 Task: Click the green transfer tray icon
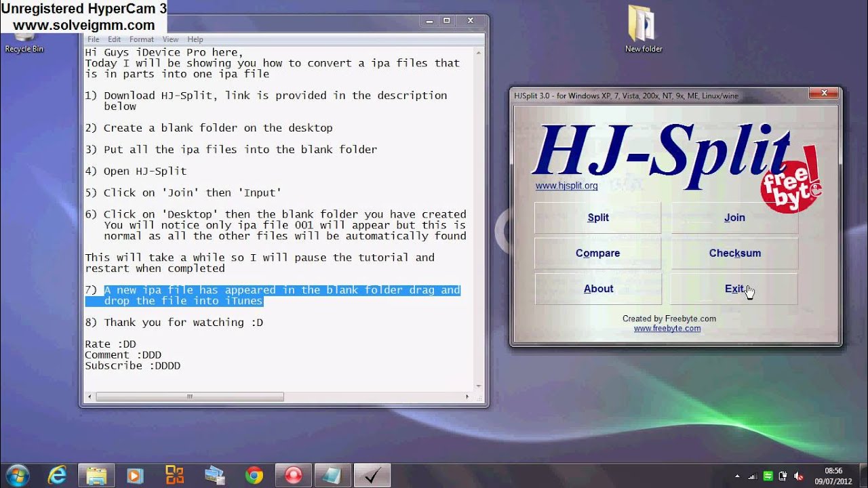point(768,476)
